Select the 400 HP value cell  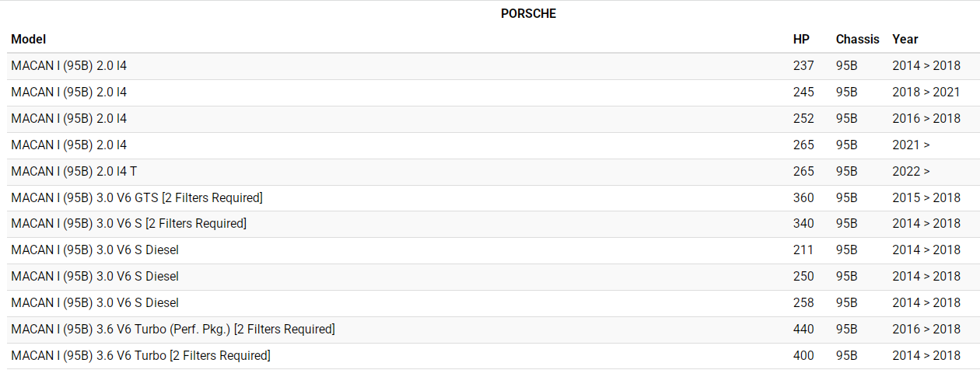tap(803, 355)
